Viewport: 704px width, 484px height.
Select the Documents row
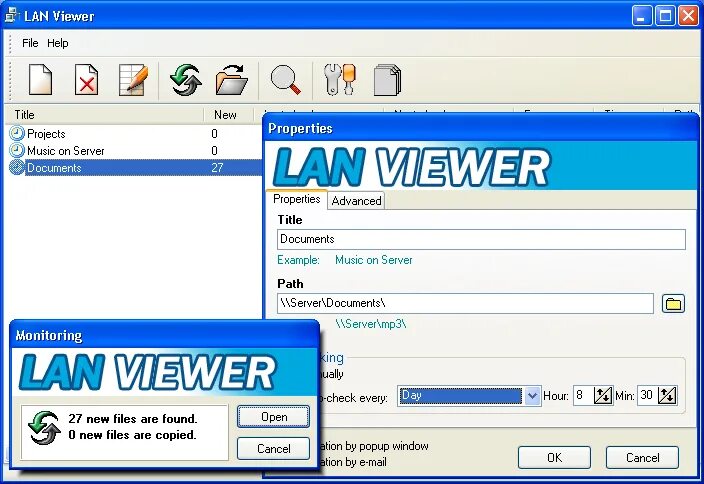coord(135,167)
